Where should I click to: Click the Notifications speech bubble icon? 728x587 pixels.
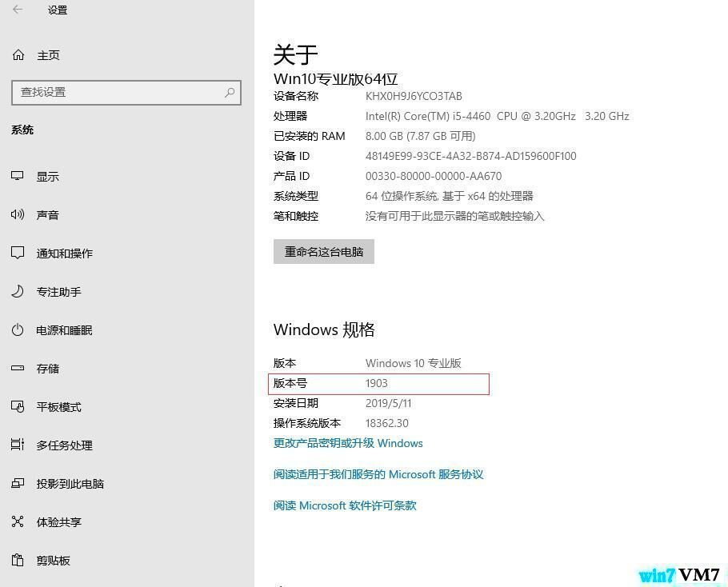18,253
